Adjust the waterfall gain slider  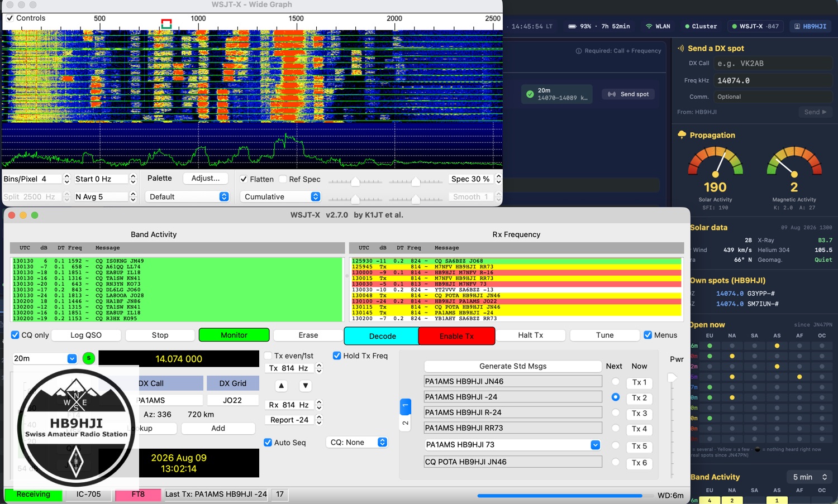(355, 181)
